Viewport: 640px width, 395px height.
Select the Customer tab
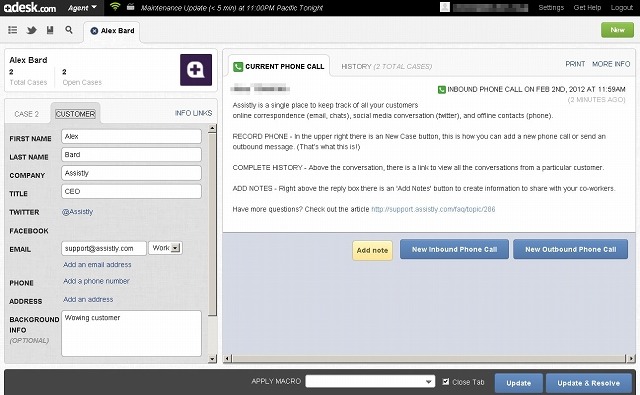pos(76,114)
